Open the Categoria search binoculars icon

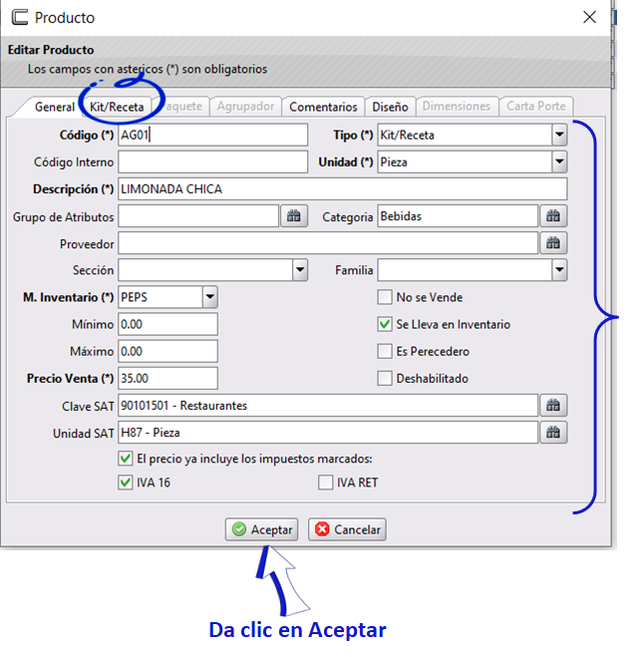coord(553,216)
